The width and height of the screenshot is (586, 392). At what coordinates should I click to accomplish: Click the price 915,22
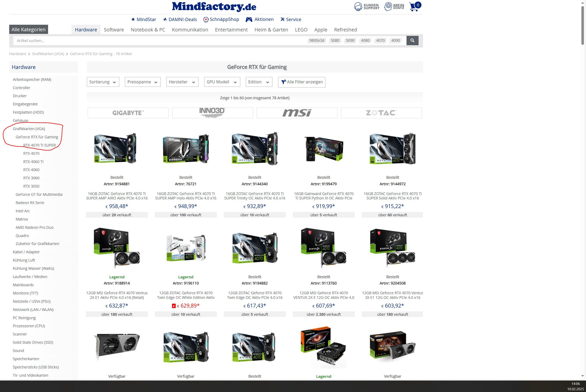pos(393,206)
